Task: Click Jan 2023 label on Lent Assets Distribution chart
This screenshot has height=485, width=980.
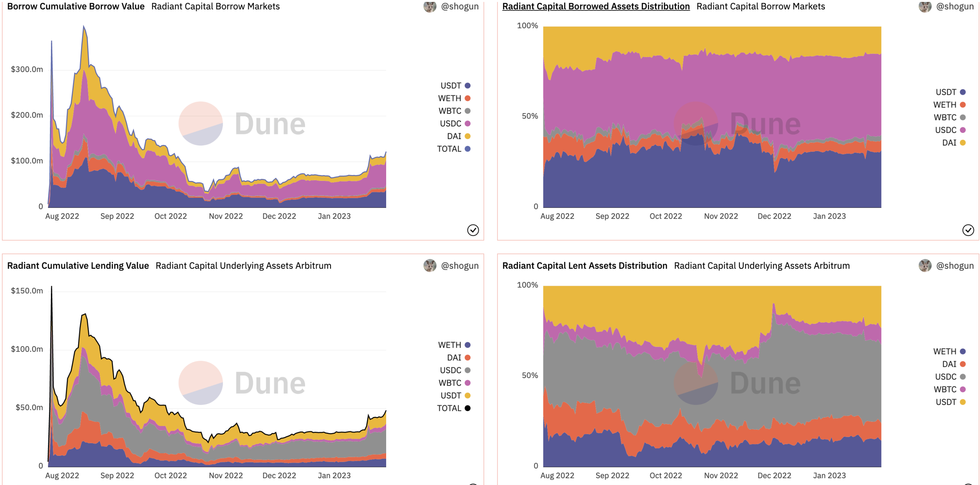Action: click(829, 476)
